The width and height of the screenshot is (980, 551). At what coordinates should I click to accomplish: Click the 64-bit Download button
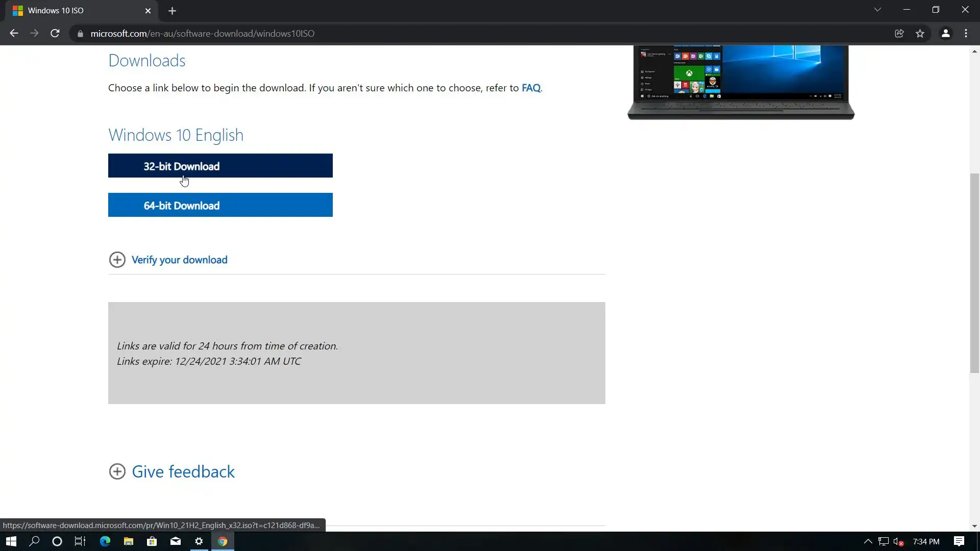pyautogui.click(x=220, y=205)
